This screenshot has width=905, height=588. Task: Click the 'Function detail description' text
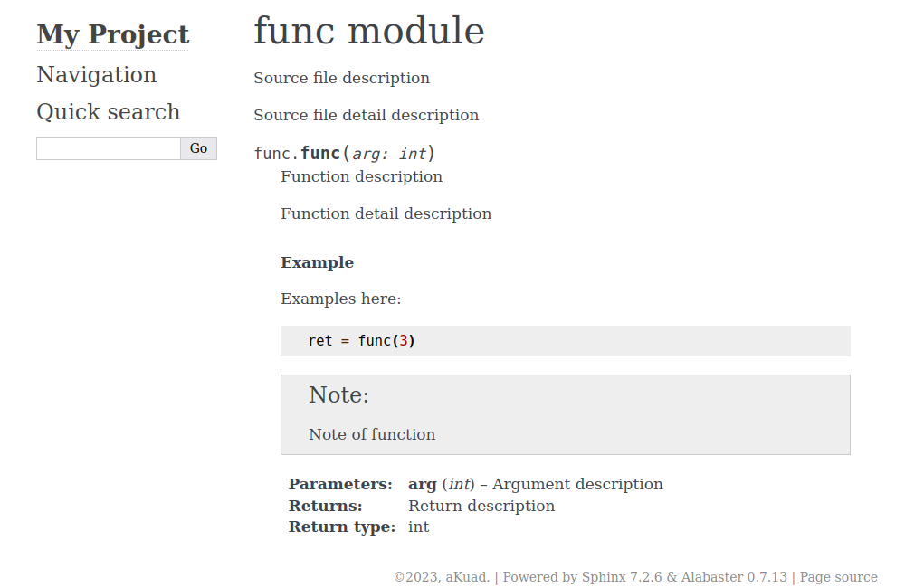pos(386,213)
